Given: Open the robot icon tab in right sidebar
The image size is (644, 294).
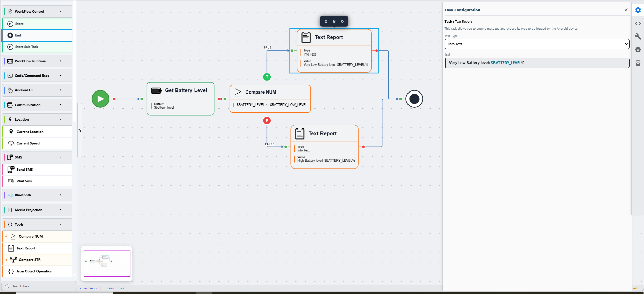Looking at the screenshot, I should pyautogui.click(x=638, y=49).
